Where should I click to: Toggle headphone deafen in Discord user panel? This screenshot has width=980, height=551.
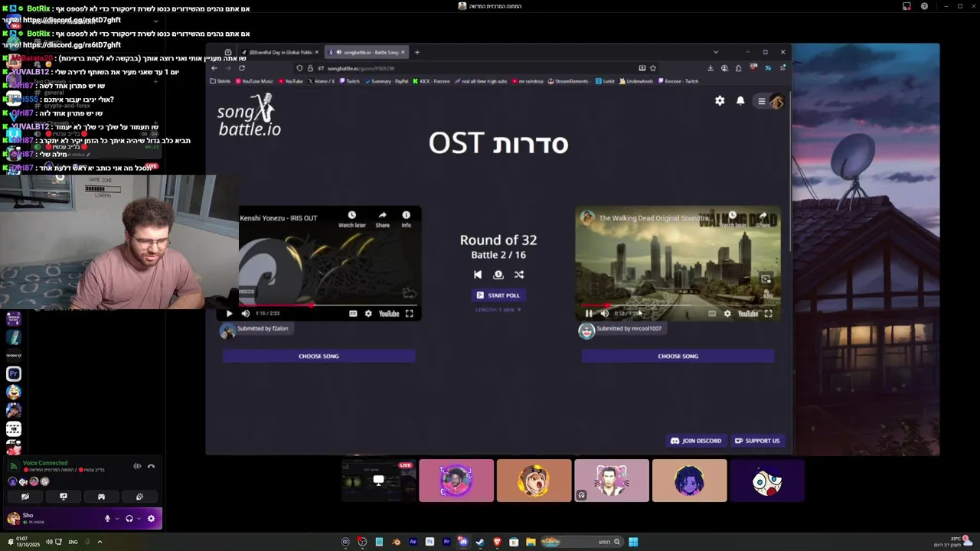pos(129,519)
